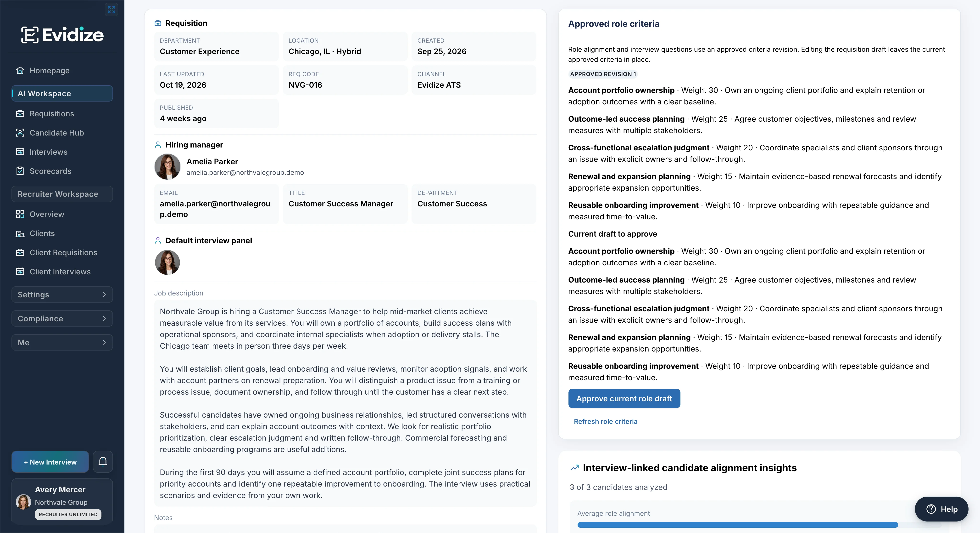Click the question mark icon in Help
The height and width of the screenshot is (533, 980).
pos(931,509)
